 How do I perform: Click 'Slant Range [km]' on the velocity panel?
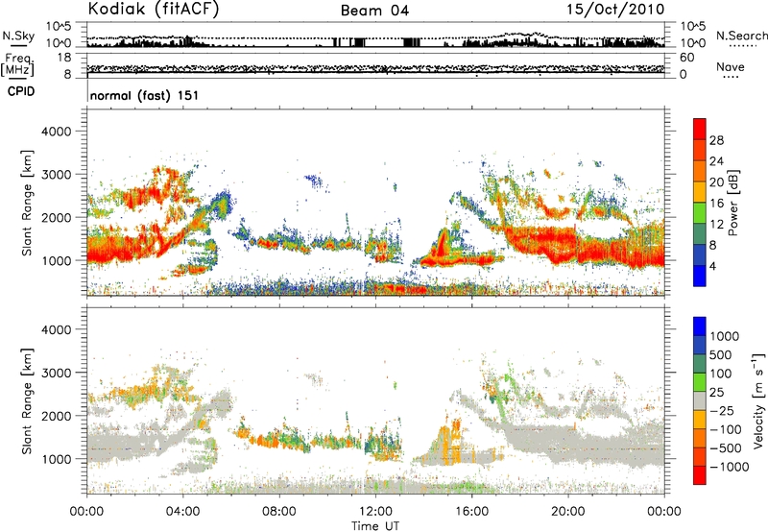tap(27, 401)
